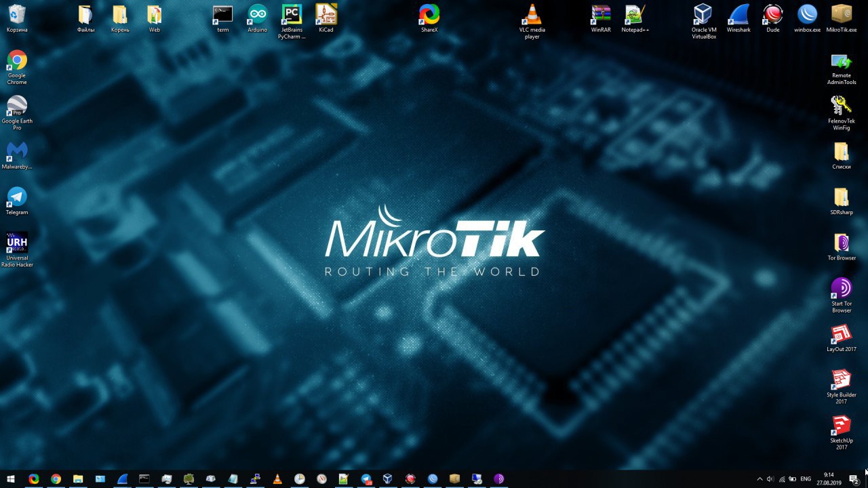Launch the Arduino desktop shortcut
The width and height of the screenshot is (868, 488).
point(257,18)
